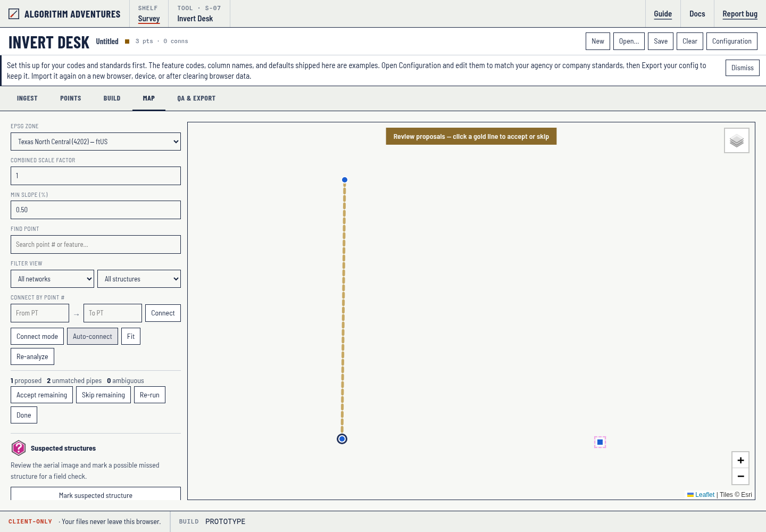Click the Clear button
The width and height of the screenshot is (766, 532).
click(x=690, y=41)
